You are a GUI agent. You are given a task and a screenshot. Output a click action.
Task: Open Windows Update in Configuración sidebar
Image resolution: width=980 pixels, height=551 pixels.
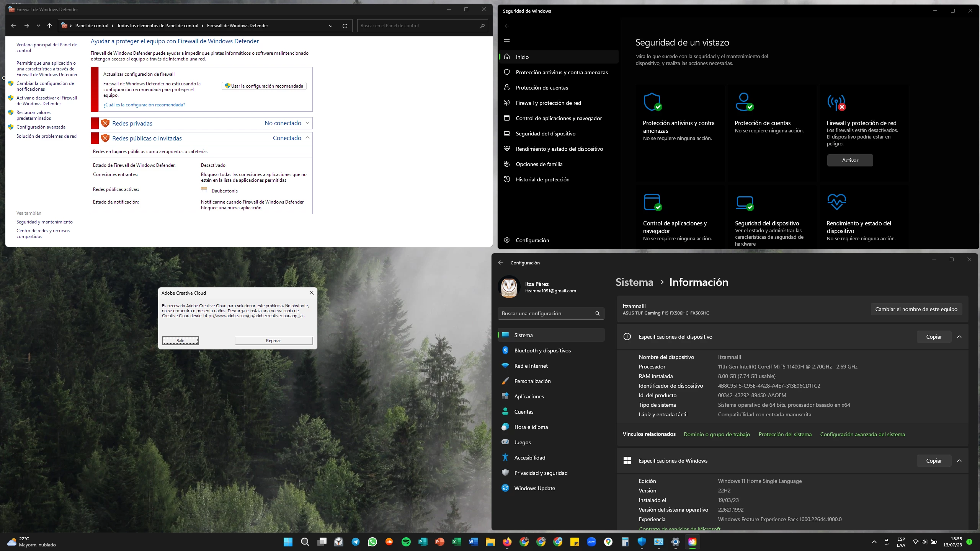pos(534,488)
